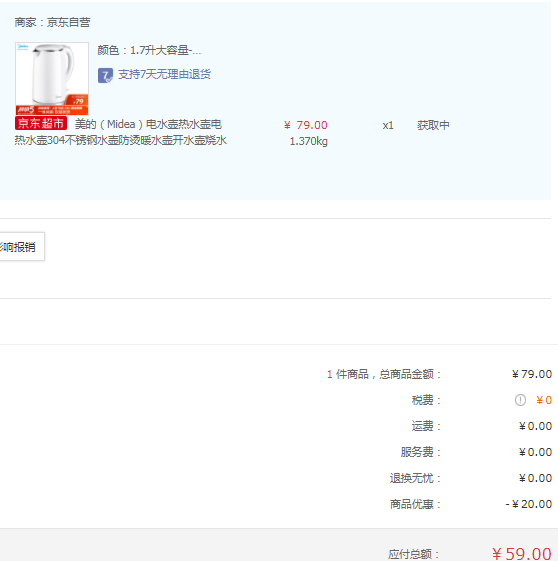
Task: Select the 商家：京东自营 merchant text
Action: pos(52,23)
